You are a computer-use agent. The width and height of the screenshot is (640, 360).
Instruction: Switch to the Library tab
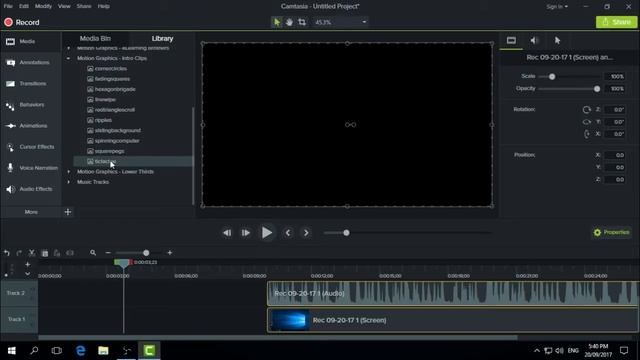[162, 38]
